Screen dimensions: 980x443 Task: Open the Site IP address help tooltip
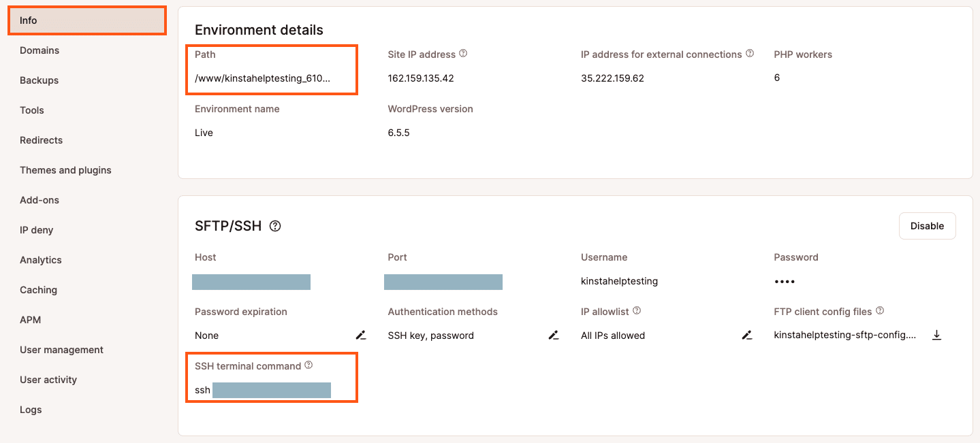(464, 54)
